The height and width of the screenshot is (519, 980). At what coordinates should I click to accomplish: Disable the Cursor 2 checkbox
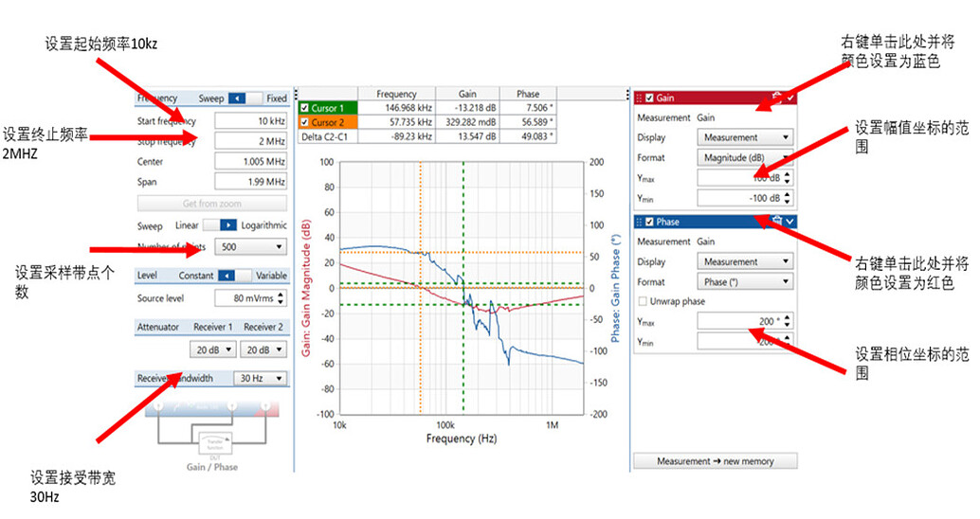[x=304, y=122]
